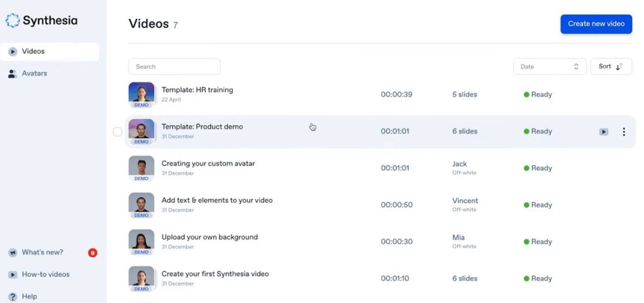Viewport: 644px width, 303px height.
Task: Open the Template: HR training thumbnail
Action: [x=142, y=94]
